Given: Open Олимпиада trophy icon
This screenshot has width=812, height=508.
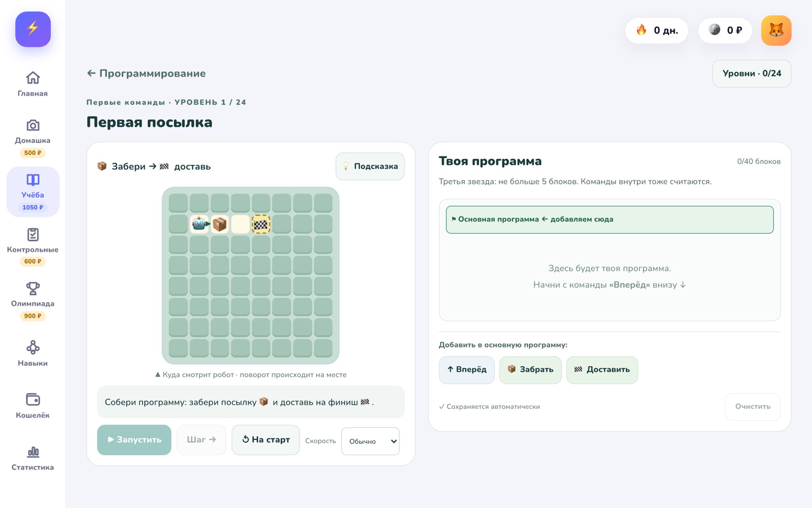Looking at the screenshot, I should [33, 289].
